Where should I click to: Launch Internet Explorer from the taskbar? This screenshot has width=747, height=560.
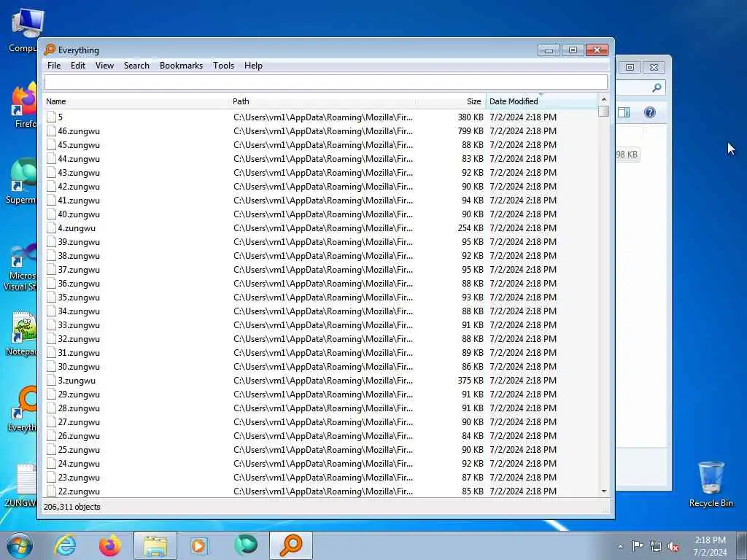[65, 545]
